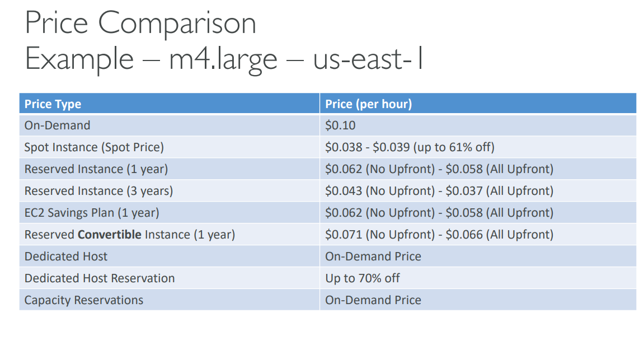This screenshot has width=644, height=345.
Task: Select the Capacity Reservations row label
Action: coord(84,300)
